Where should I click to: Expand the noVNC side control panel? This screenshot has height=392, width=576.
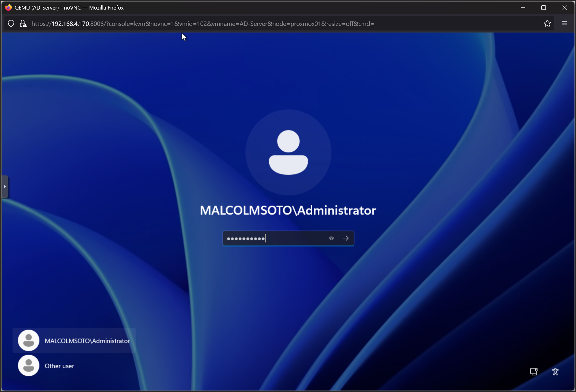[5, 187]
